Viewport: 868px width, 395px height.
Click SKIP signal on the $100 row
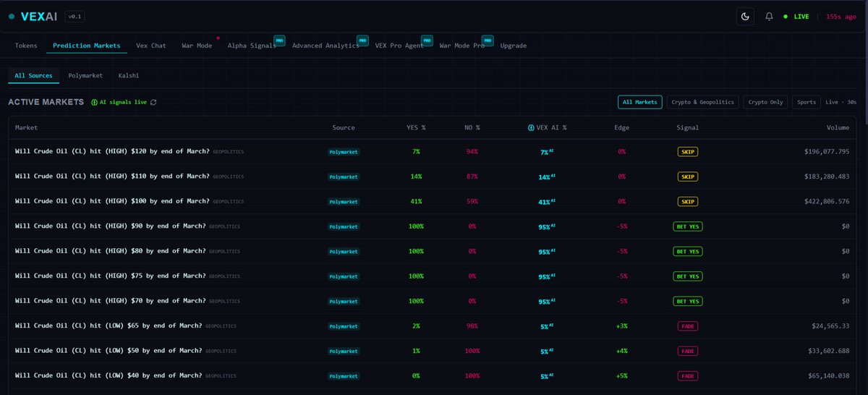(687, 201)
